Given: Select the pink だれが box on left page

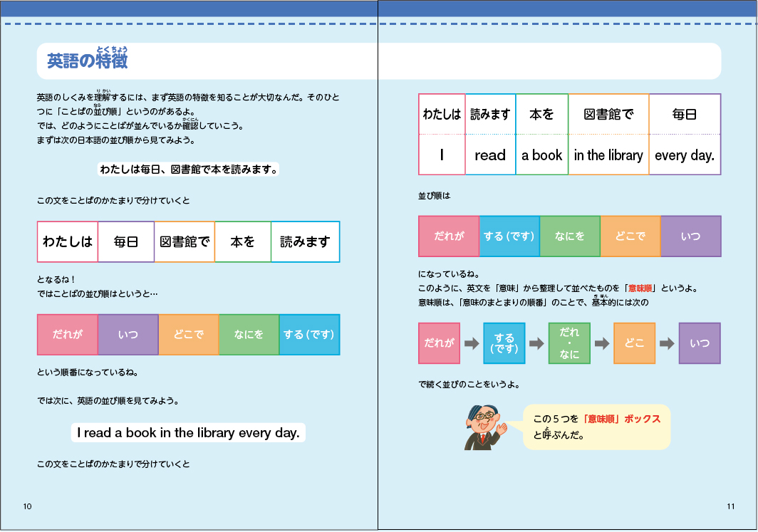Looking at the screenshot, I should [x=68, y=335].
